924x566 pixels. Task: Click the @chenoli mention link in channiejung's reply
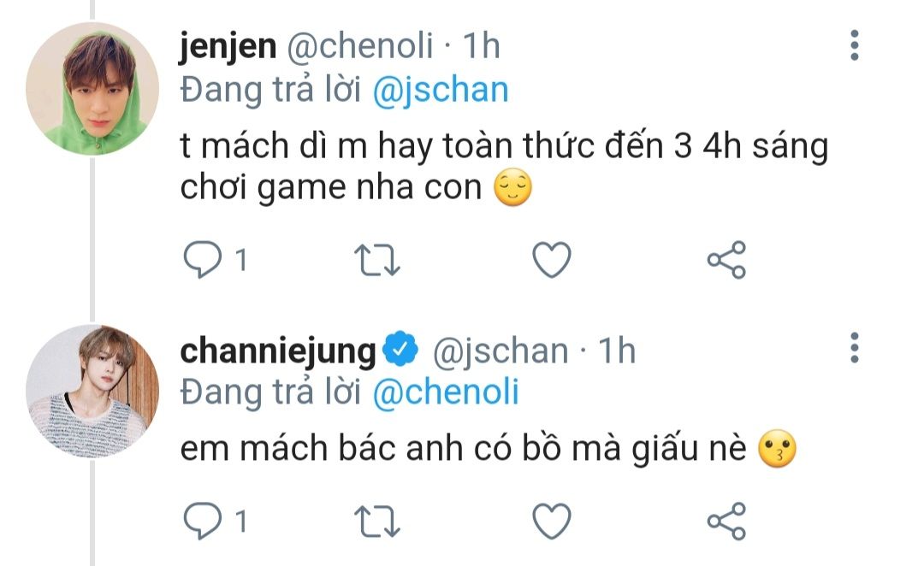pos(446,392)
